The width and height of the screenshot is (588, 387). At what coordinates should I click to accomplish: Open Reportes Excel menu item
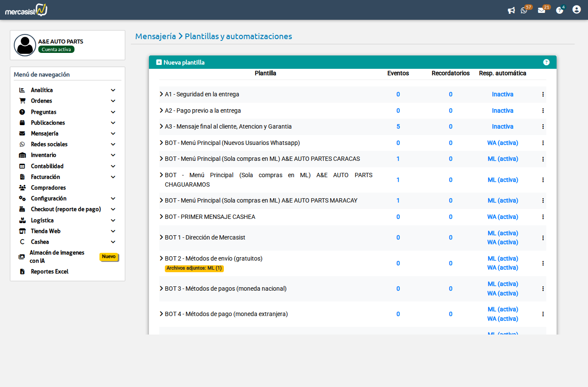(50, 271)
